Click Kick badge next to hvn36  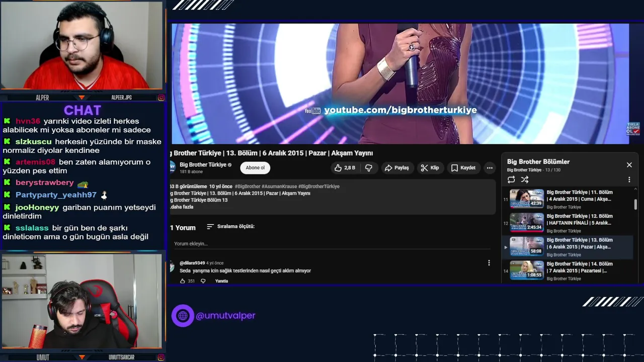click(7, 121)
